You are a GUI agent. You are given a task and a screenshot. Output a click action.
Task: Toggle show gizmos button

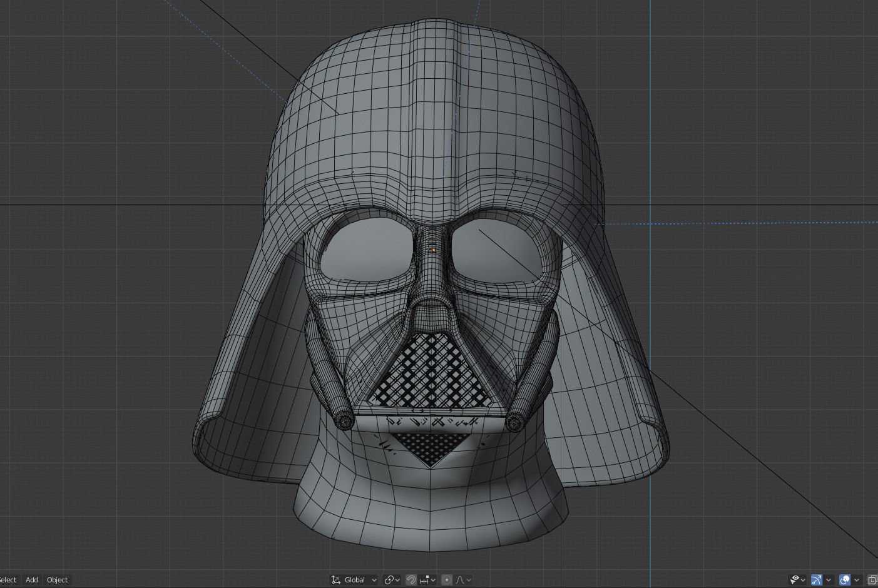[x=816, y=580]
